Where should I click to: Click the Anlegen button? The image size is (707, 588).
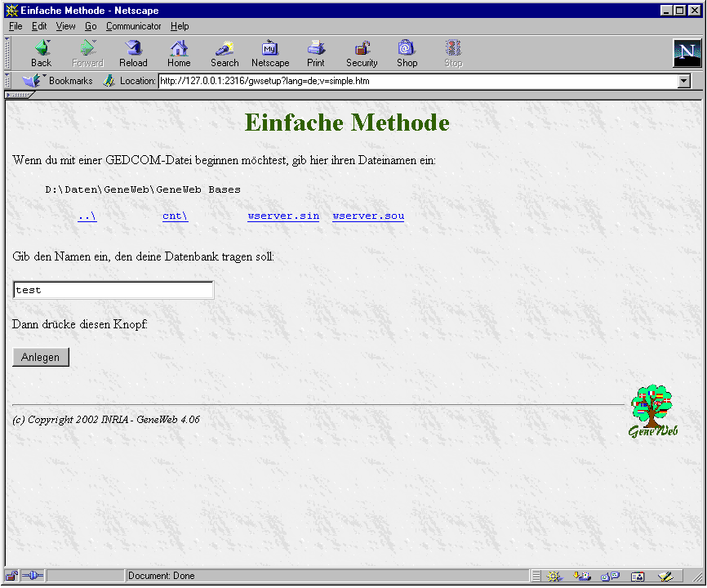tap(41, 357)
